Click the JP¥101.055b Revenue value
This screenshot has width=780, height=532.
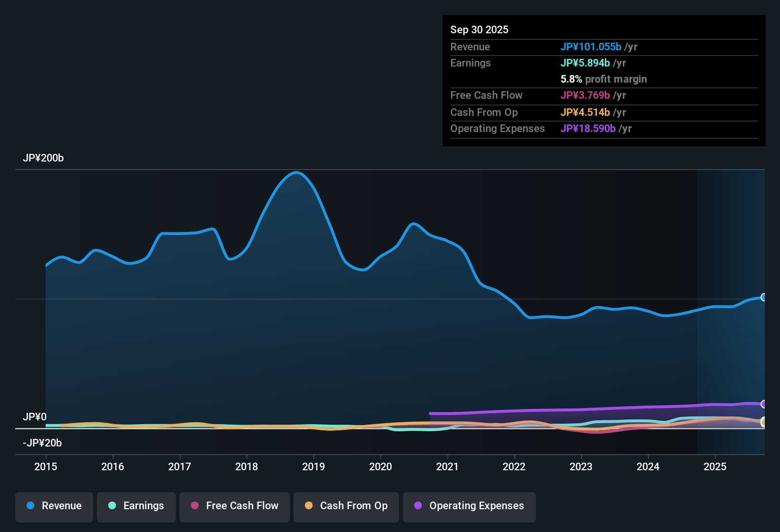pos(591,47)
